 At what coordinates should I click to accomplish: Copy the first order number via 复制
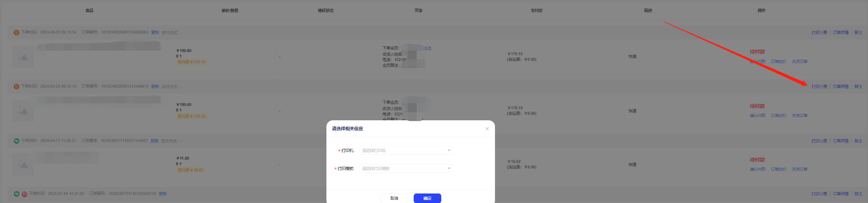155,33
